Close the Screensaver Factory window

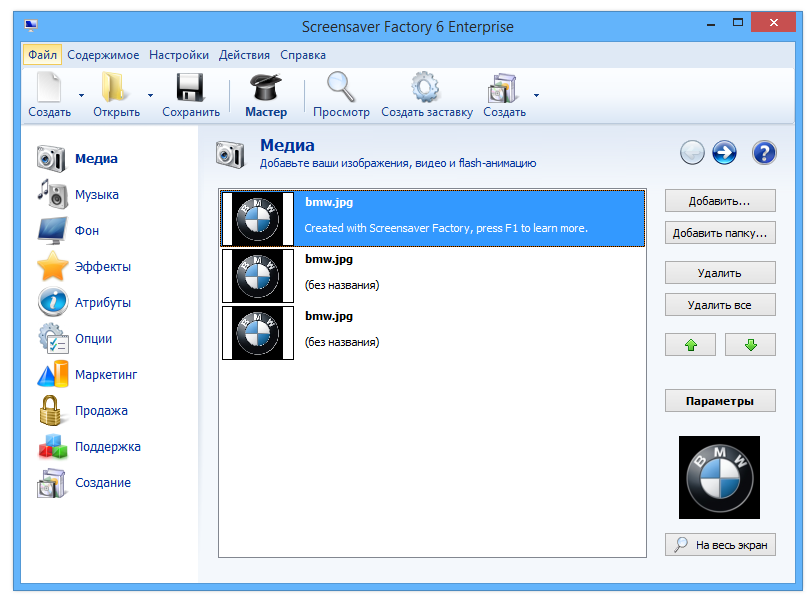(x=773, y=22)
